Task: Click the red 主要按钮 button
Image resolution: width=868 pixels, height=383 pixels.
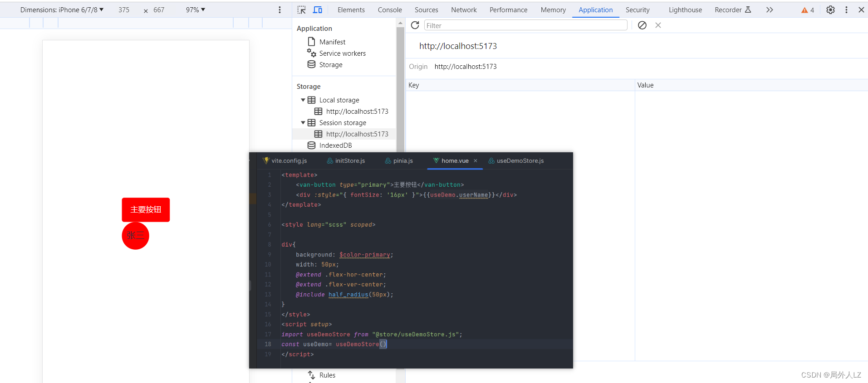Action: [146, 209]
